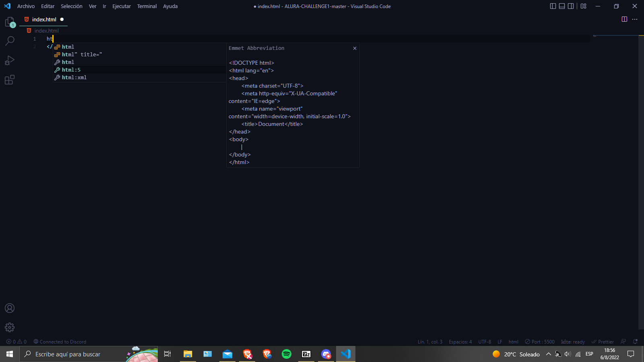Click the Windows taskbar search box

[89, 354]
